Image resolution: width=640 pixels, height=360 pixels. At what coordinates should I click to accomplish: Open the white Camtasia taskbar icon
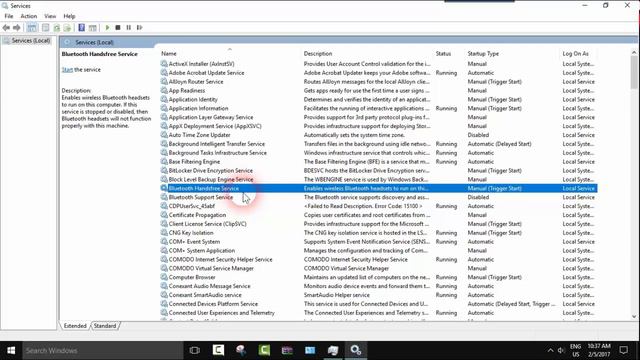pos(218,350)
